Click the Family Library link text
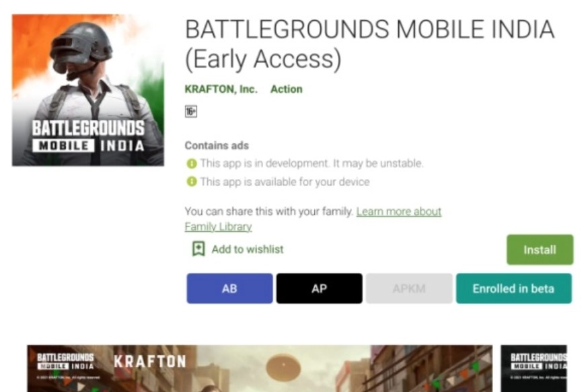This screenshot has height=392, width=588. pos(218,227)
